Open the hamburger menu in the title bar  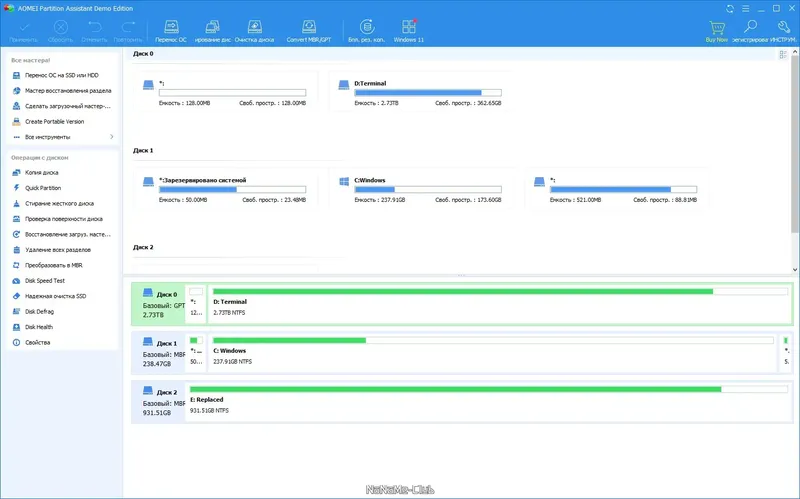pyautogui.click(x=745, y=9)
